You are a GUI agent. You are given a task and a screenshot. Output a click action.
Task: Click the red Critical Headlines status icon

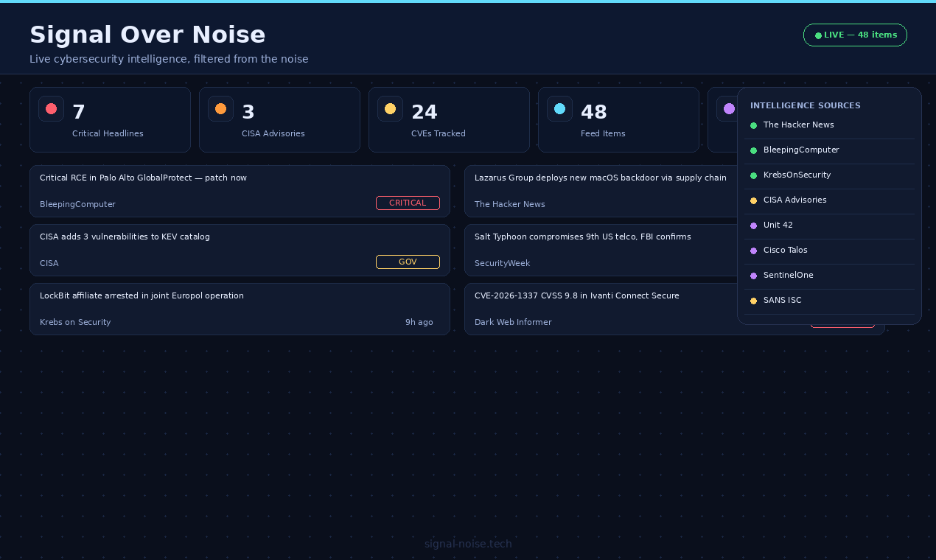point(51,108)
